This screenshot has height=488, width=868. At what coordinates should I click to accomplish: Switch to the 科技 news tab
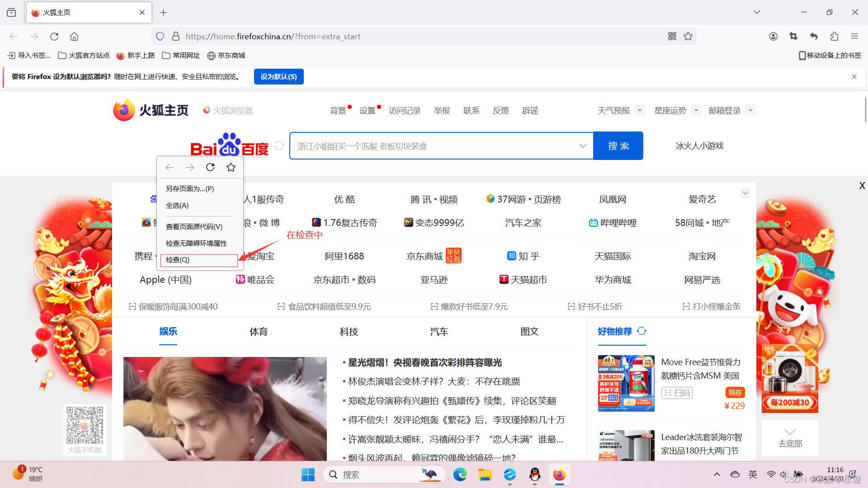[x=349, y=332]
